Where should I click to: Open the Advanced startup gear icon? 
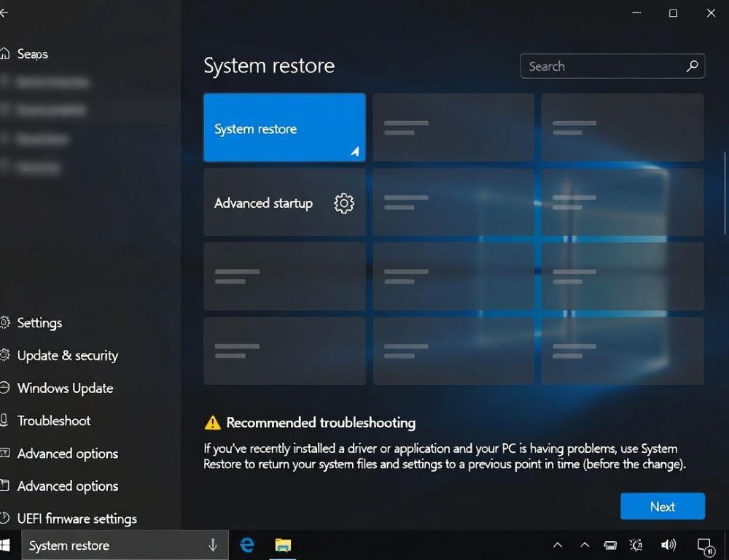coord(342,204)
